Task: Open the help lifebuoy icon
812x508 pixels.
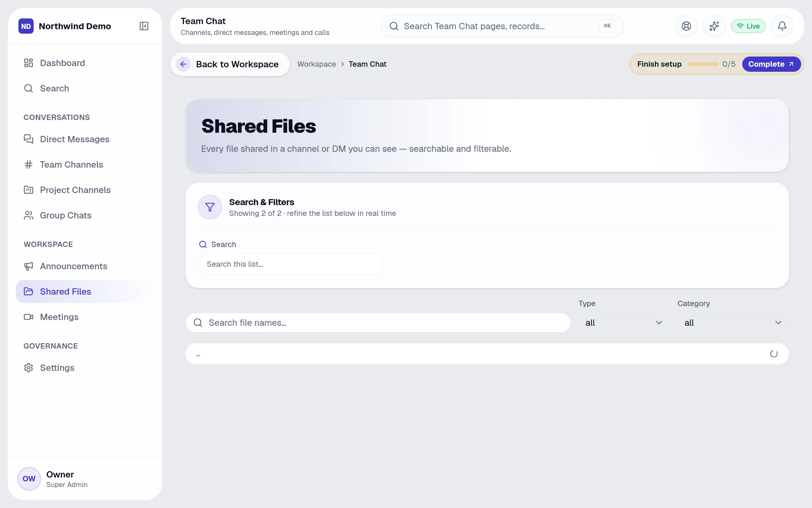Action: pyautogui.click(x=686, y=26)
